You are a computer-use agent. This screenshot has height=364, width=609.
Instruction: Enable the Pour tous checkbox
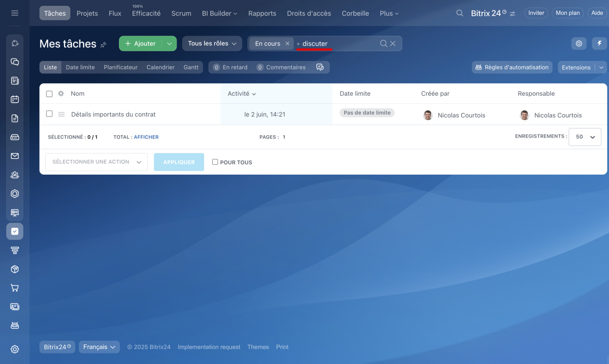pyautogui.click(x=215, y=162)
